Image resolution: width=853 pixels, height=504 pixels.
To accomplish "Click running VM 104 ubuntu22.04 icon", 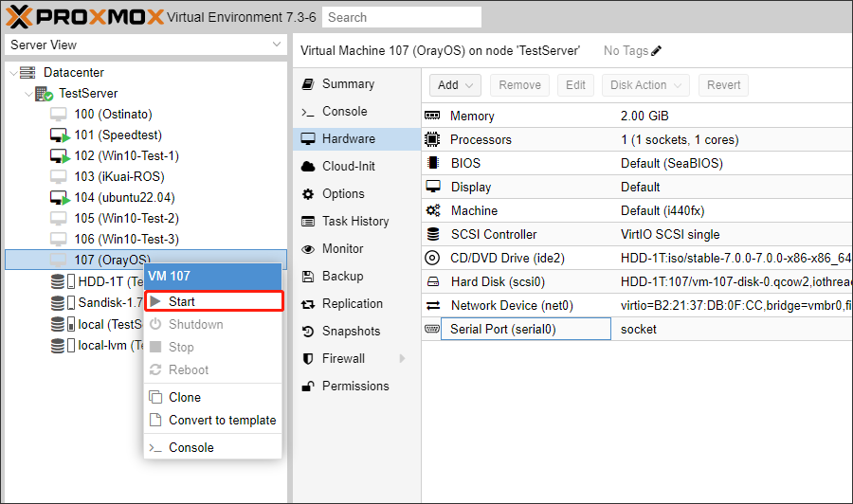I will click(60, 198).
